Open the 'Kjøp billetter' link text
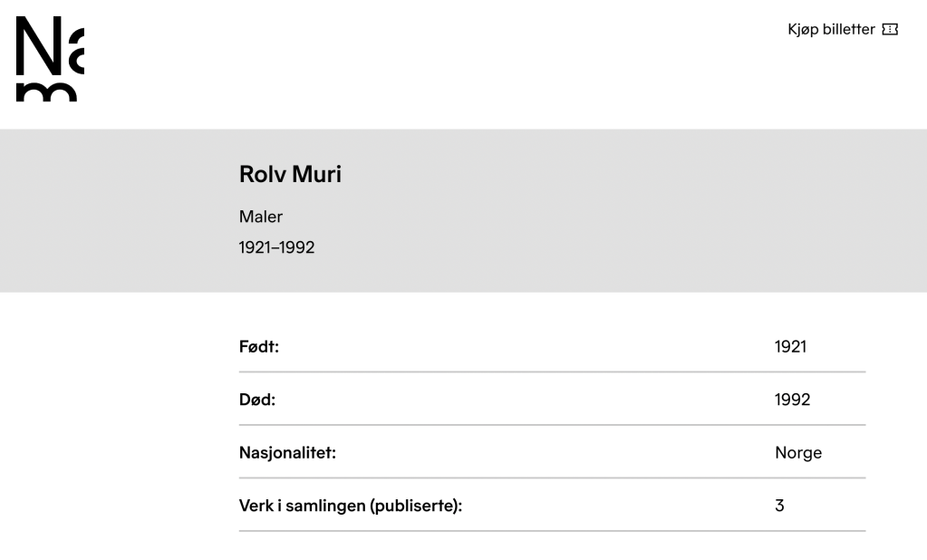Image resolution: width=927 pixels, height=560 pixels. [x=831, y=30]
